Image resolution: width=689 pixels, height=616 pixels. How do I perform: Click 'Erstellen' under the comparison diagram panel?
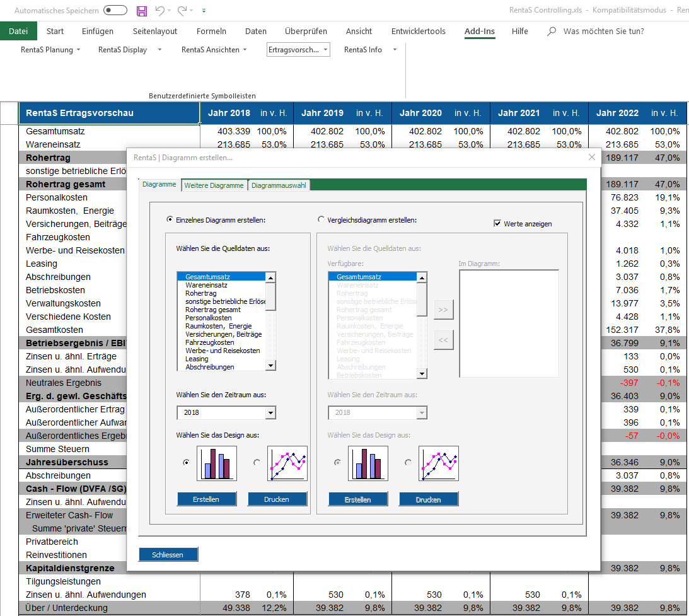[358, 499]
